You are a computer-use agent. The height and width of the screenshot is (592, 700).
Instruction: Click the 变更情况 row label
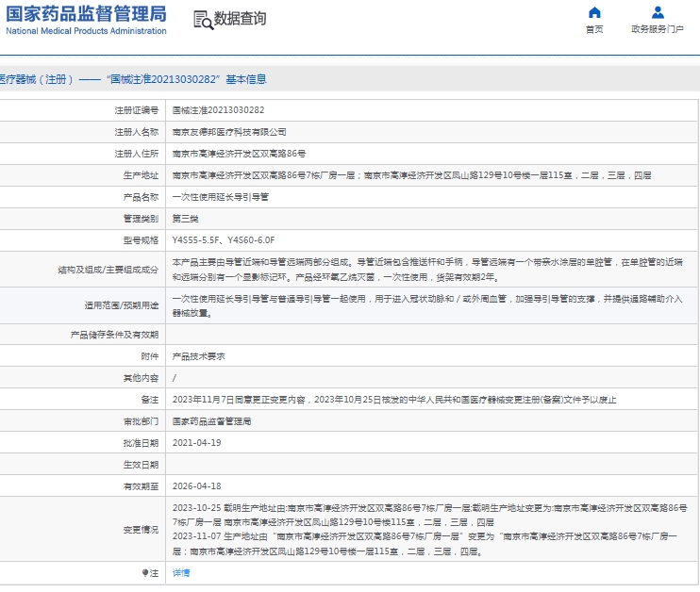tap(142, 530)
